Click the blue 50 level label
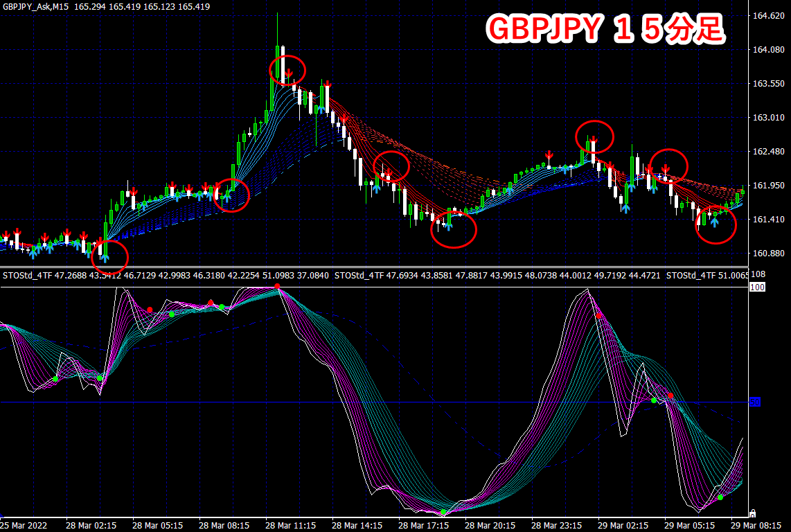 (x=755, y=402)
